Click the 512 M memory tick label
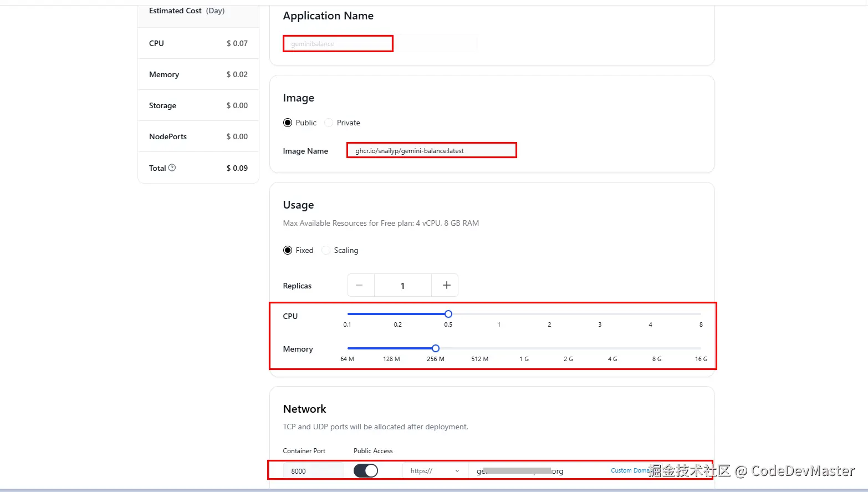Screen dimensions: 868x492 click(x=480, y=359)
